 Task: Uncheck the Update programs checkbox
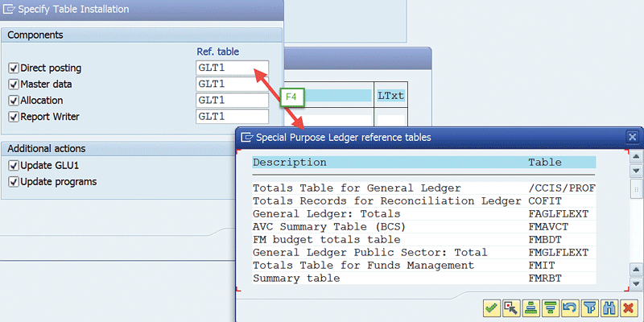tap(13, 182)
